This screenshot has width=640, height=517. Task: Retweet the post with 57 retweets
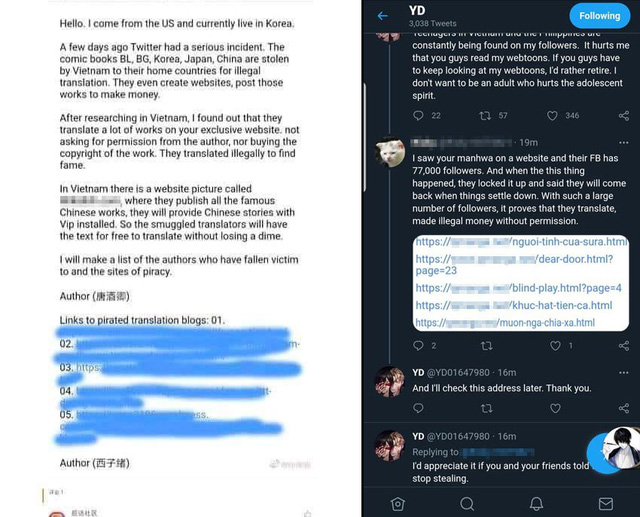[488, 116]
